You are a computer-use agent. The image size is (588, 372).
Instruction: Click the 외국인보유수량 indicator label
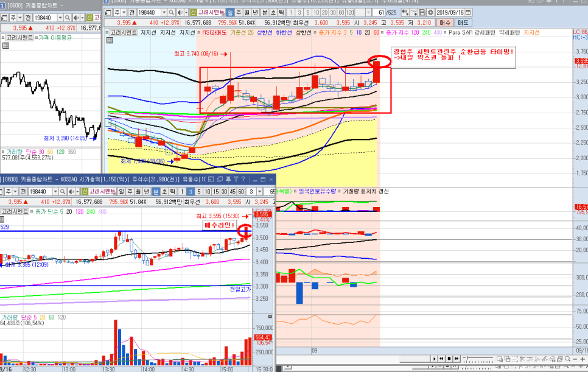317,191
